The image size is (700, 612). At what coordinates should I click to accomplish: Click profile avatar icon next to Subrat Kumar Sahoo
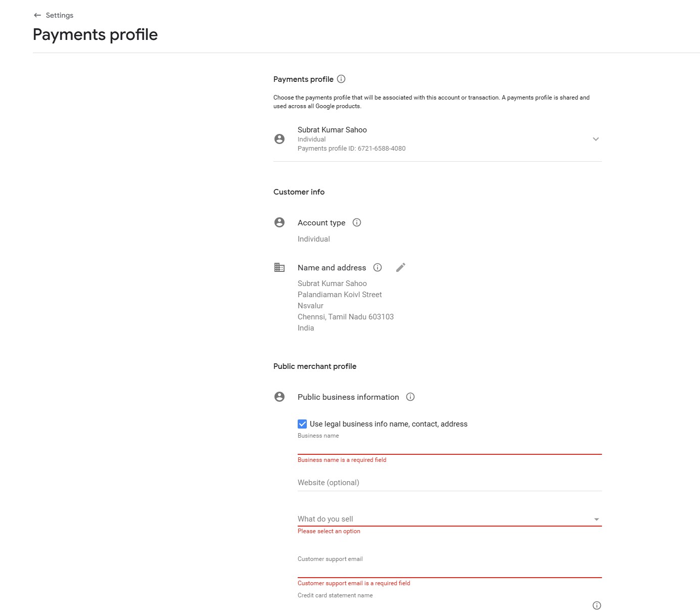click(279, 139)
